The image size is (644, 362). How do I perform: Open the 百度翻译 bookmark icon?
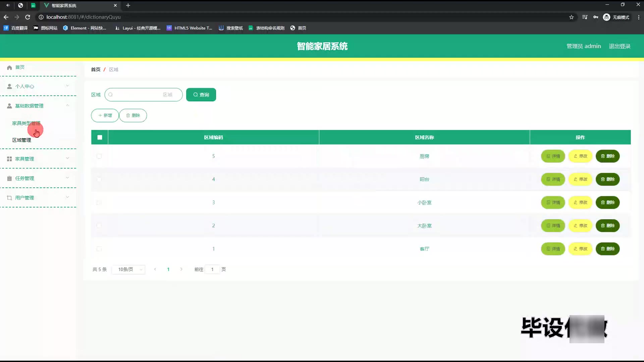click(6, 28)
